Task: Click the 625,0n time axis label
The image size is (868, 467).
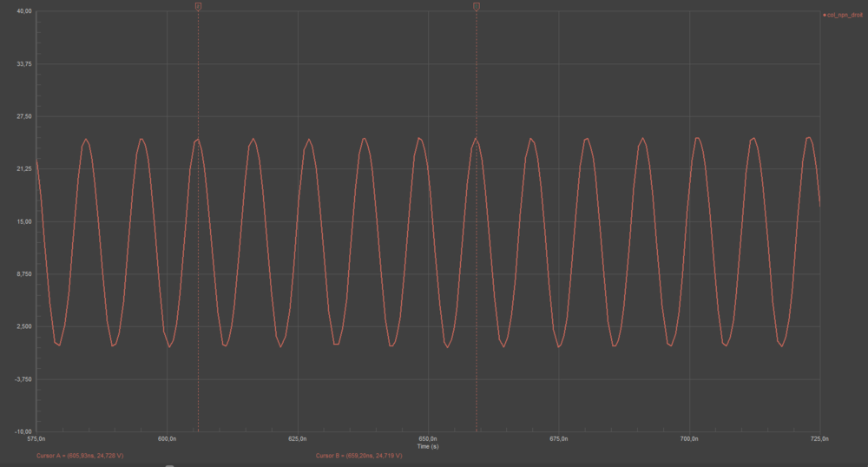Action: (298, 439)
